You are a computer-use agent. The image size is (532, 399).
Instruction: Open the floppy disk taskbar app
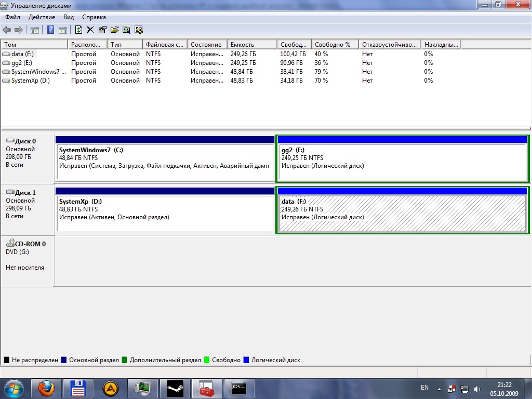tap(78, 389)
